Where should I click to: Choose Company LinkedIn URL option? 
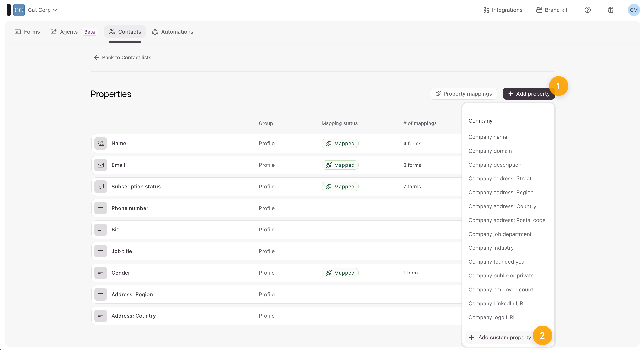point(497,303)
